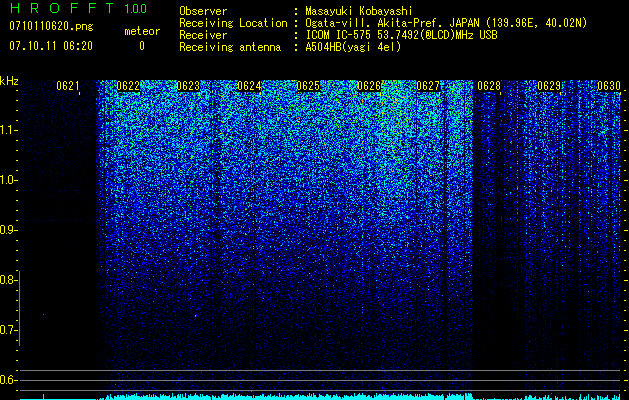Screen dimensions: 629x400
Task: Click the 0.6 frequency axis label
Action: point(8,380)
